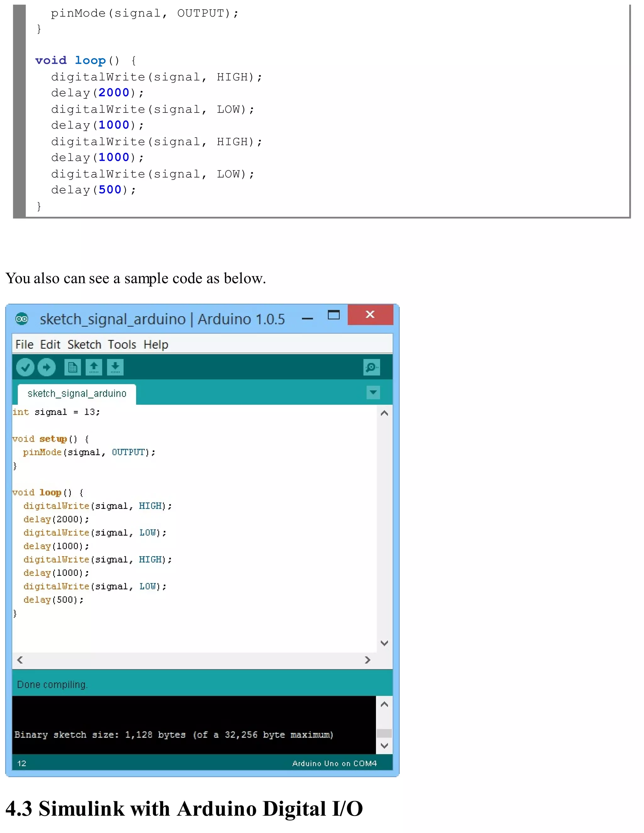The width and height of the screenshot is (644, 833).
Task: Click horizontal scrollbar left arrow
Action: point(20,660)
